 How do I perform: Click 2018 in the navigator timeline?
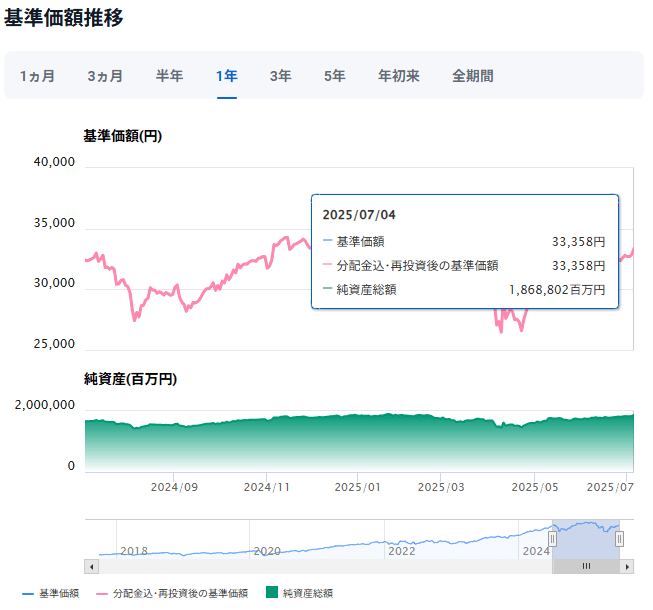134,551
